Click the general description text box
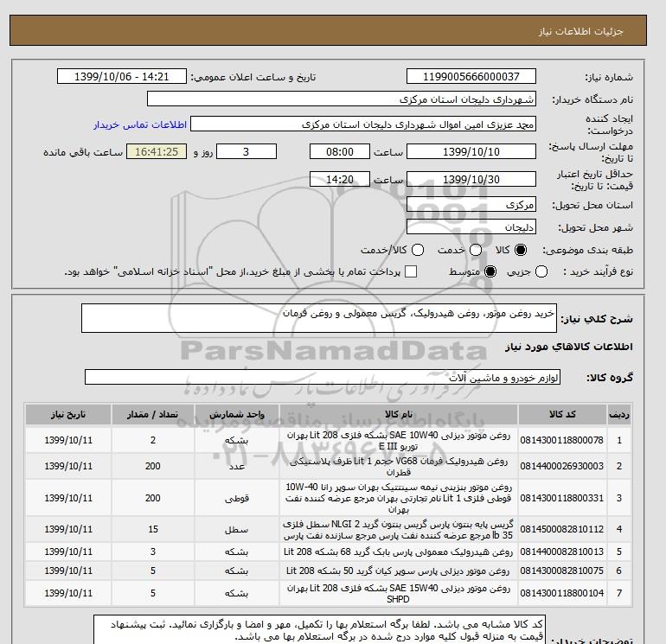Screen dimensions: 666x644 tap(319, 318)
